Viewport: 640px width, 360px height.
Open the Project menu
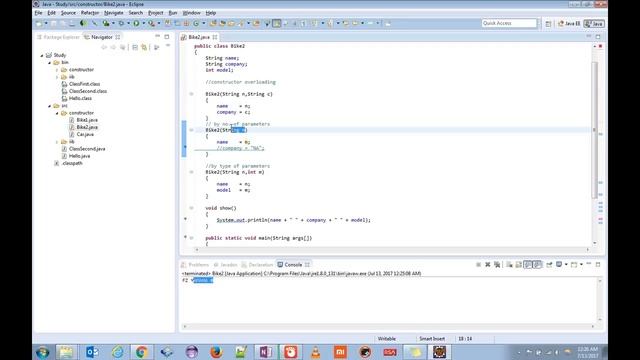tap(156, 13)
